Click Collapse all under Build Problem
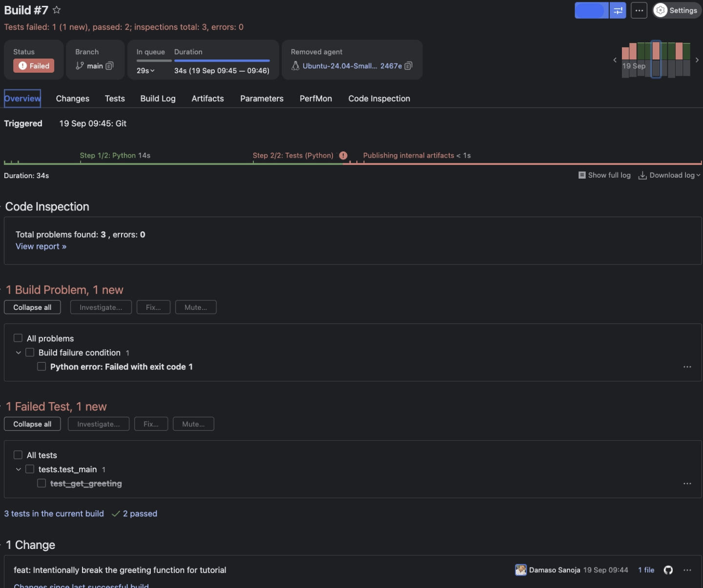This screenshot has width=703, height=588. (32, 307)
